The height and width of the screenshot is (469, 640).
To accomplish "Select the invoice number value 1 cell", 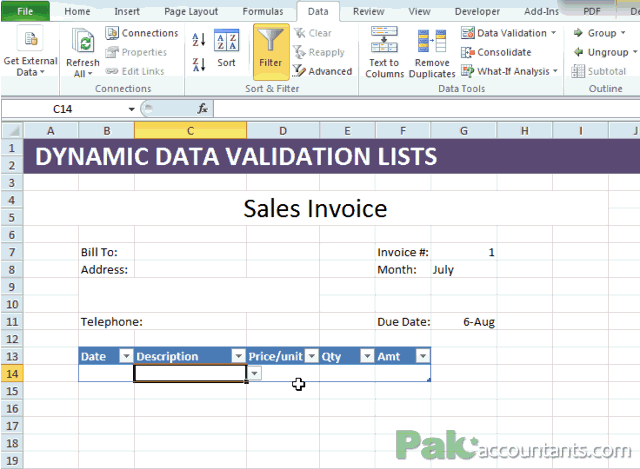I will click(464, 252).
